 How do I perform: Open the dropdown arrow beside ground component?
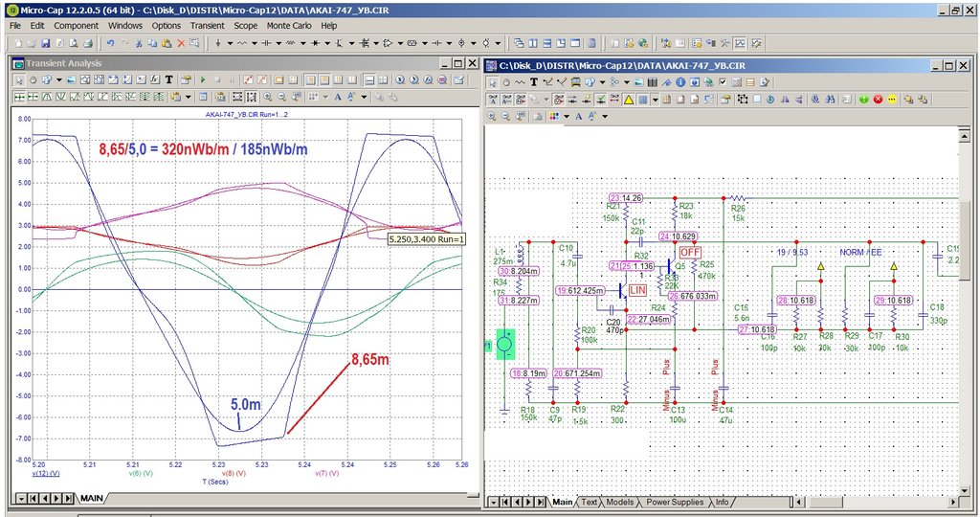pyautogui.click(x=230, y=43)
